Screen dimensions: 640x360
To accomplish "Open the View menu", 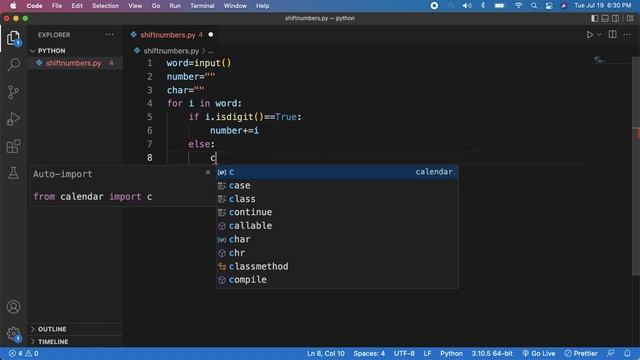I will click(x=135, y=6).
